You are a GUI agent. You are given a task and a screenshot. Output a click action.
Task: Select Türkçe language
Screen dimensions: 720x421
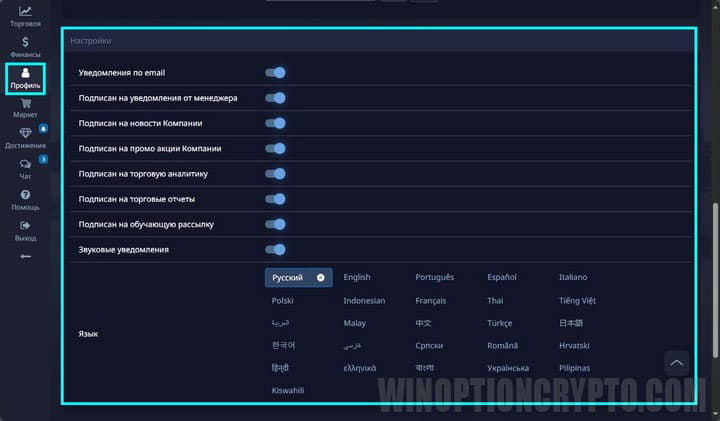[x=500, y=323]
